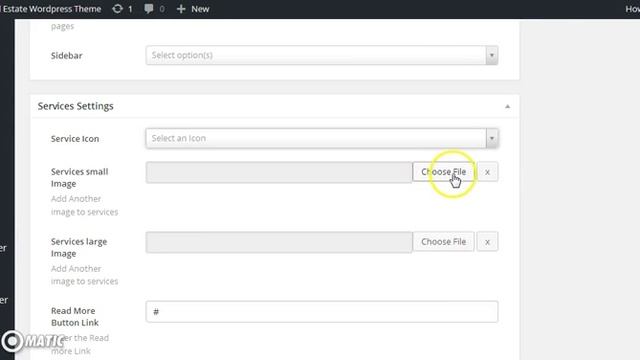The image size is (640, 360).
Task: Open the Service Icon select dropdown
Action: [x=322, y=138]
